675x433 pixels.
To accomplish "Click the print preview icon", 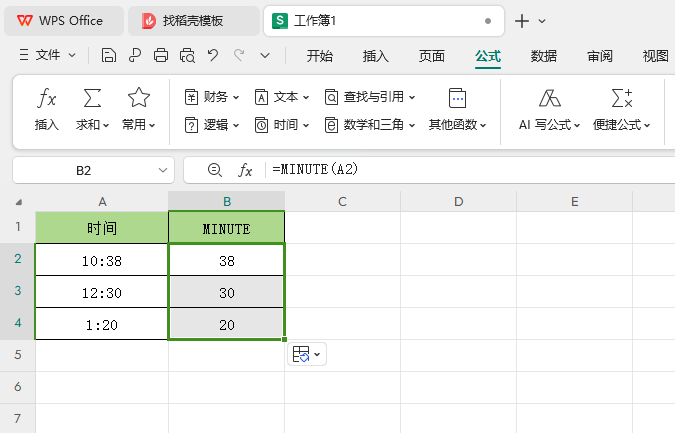I will click(187, 56).
